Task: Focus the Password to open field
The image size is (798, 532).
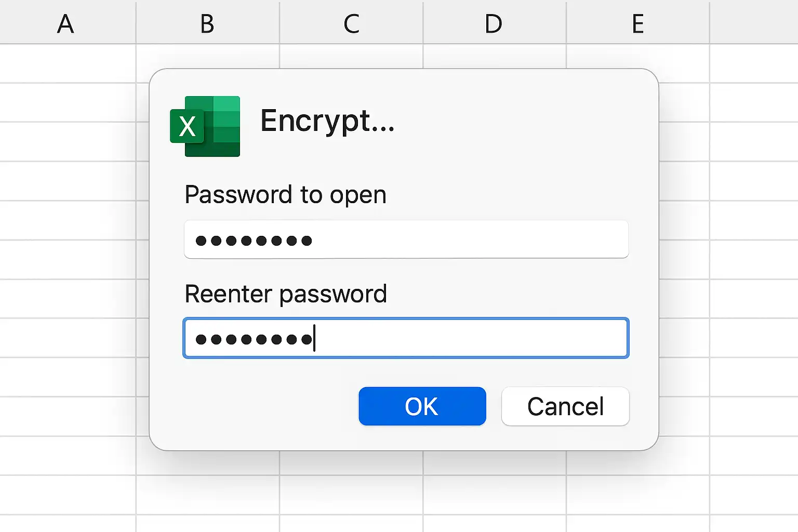Action: point(406,240)
